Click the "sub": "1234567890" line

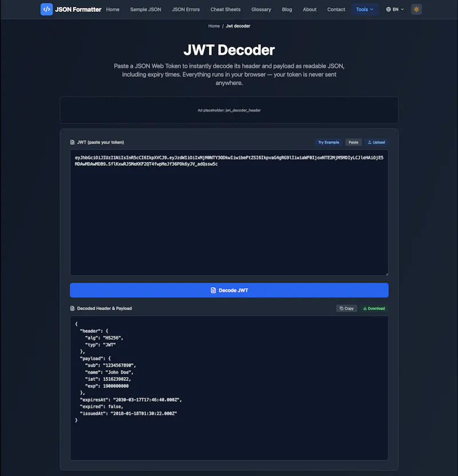(110, 365)
